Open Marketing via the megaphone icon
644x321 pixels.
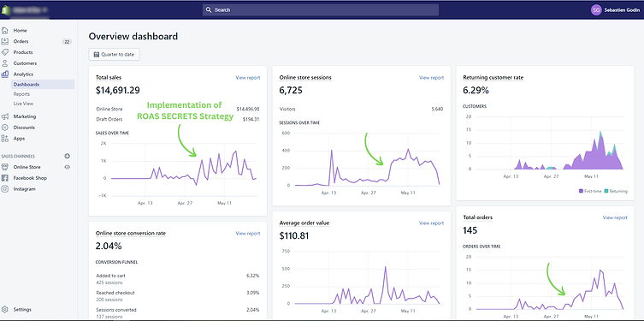tap(5, 116)
